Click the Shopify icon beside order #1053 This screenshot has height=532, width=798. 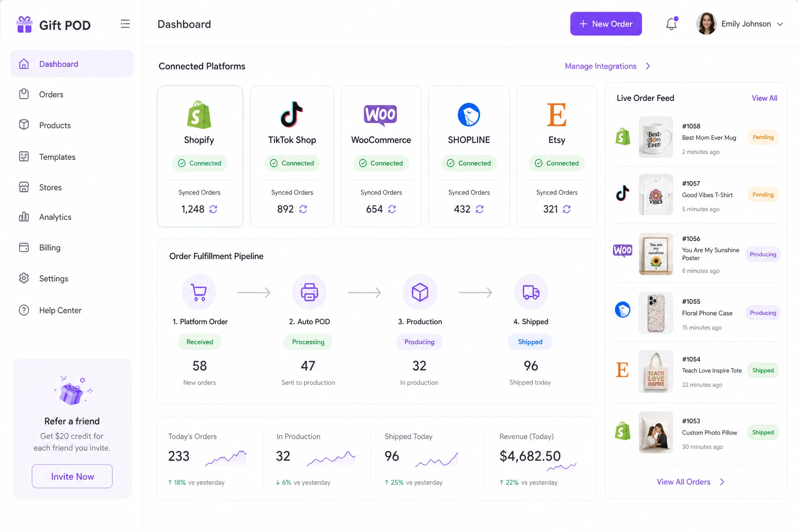(x=623, y=431)
